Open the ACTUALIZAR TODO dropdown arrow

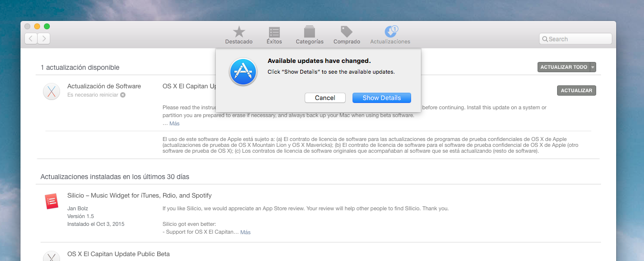593,67
